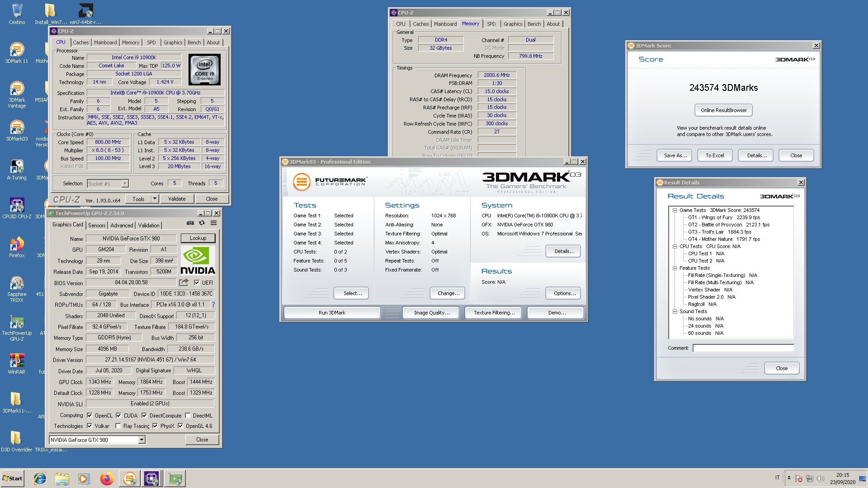This screenshot has height=488, width=868.
Task: Launch Firefox from the desktop icon
Action: click(x=17, y=247)
